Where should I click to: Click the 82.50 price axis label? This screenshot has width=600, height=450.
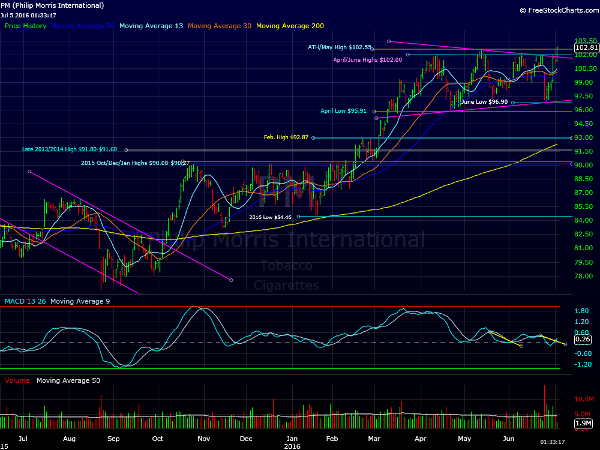[584, 234]
